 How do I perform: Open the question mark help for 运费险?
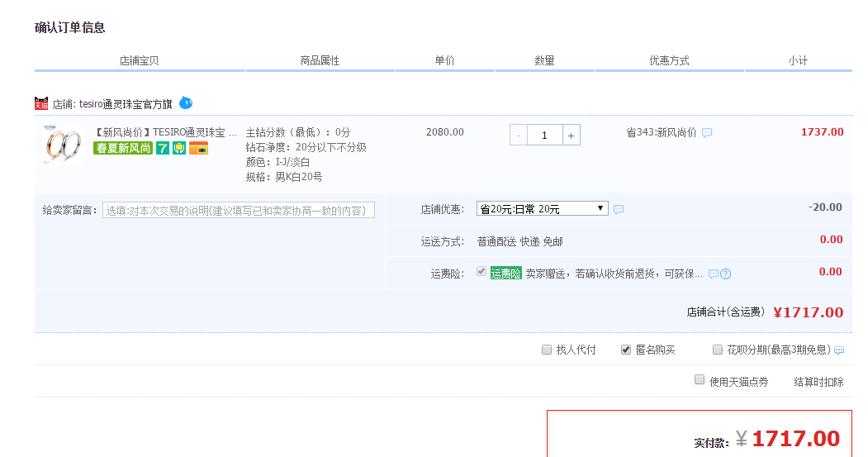click(x=725, y=274)
